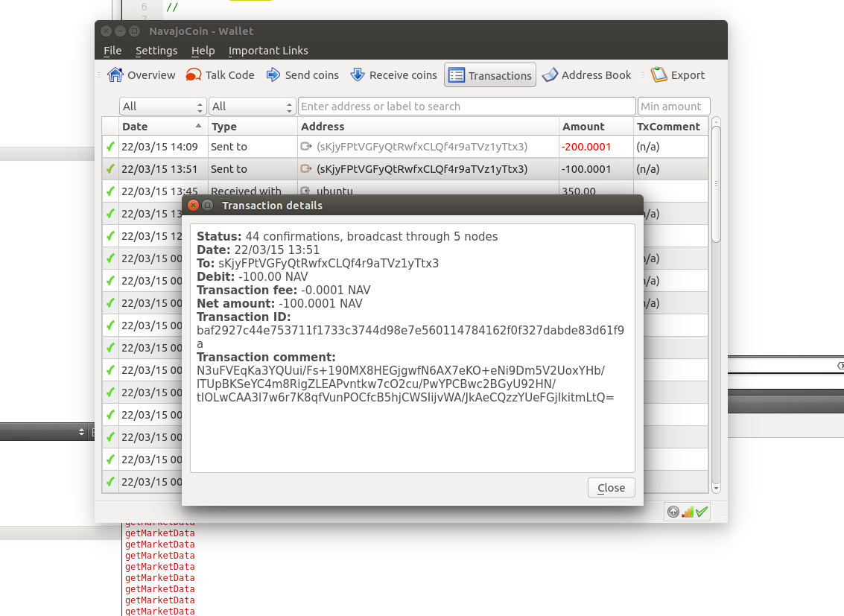
Task: Click confirmed checkmark of 13:45 transaction
Action: pyautogui.click(x=110, y=191)
